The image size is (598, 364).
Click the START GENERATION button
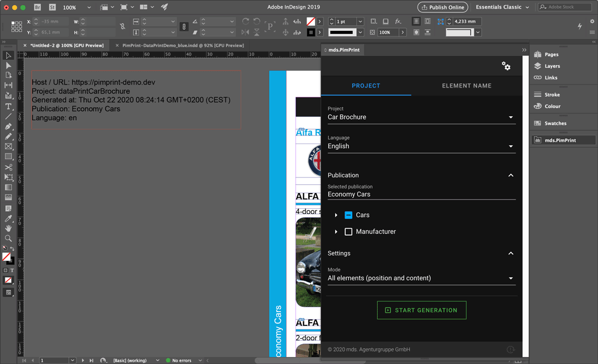tap(422, 310)
